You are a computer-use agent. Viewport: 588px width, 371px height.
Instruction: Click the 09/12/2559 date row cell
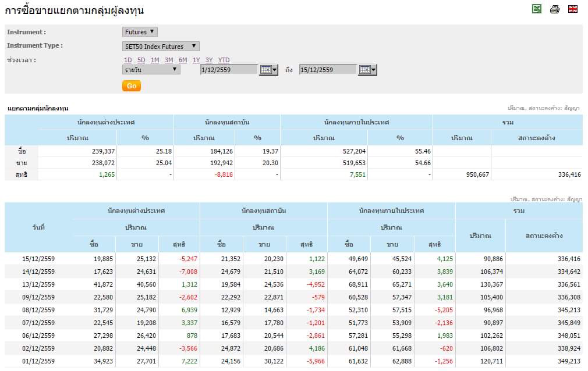pos(38,297)
